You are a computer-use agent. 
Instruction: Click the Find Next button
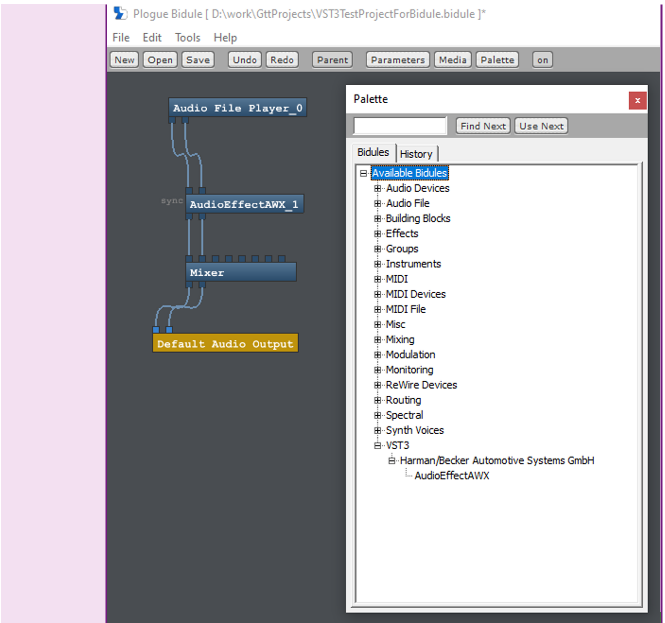click(483, 126)
